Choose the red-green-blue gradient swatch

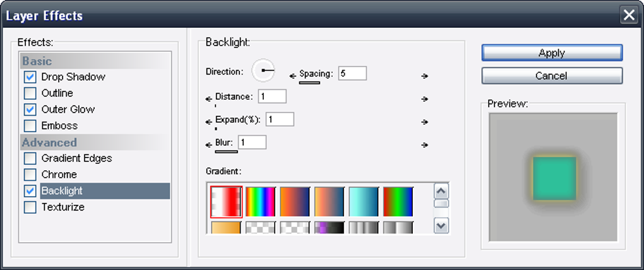(398, 201)
